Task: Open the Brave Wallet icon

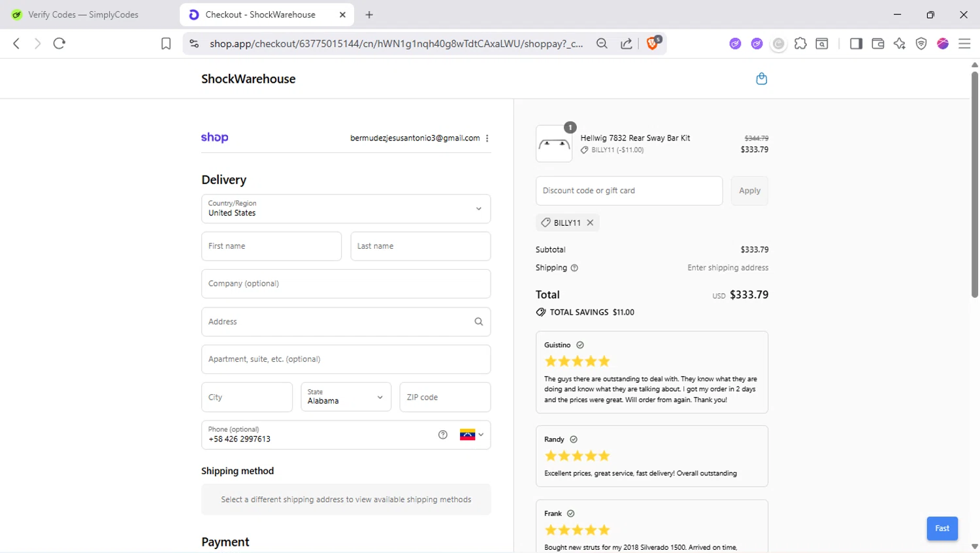Action: (877, 44)
